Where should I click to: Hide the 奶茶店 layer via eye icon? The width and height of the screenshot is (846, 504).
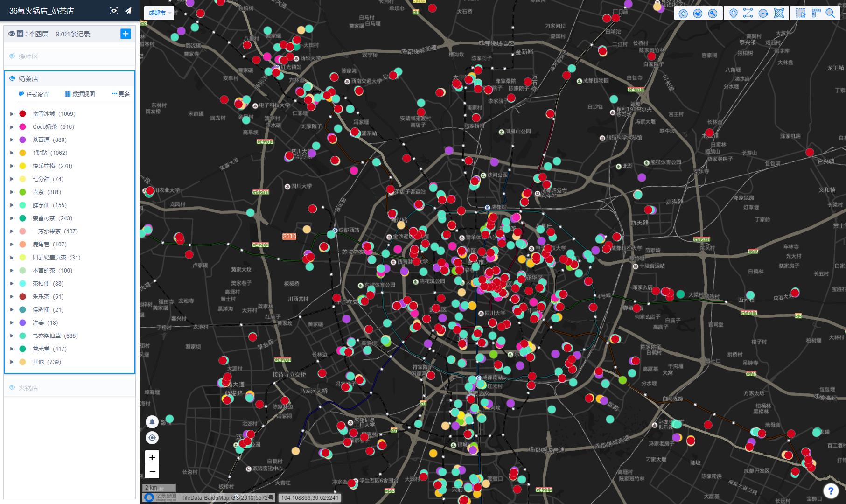pyautogui.click(x=12, y=79)
